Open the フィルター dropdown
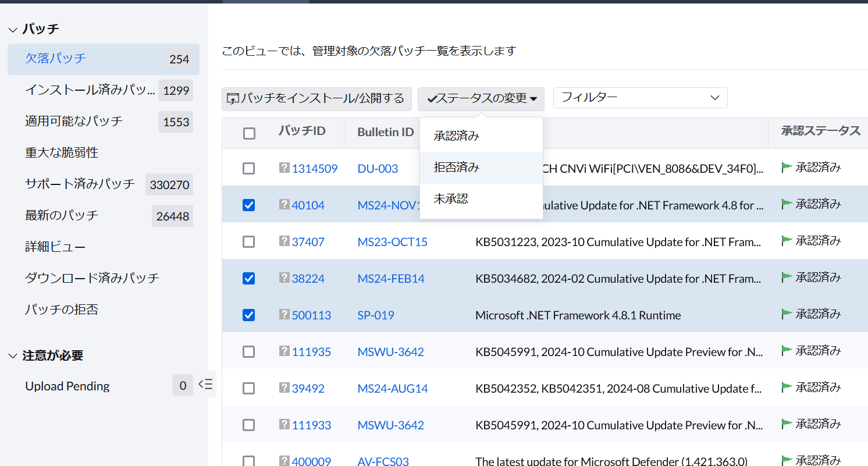The width and height of the screenshot is (868, 466). pyautogui.click(x=640, y=98)
